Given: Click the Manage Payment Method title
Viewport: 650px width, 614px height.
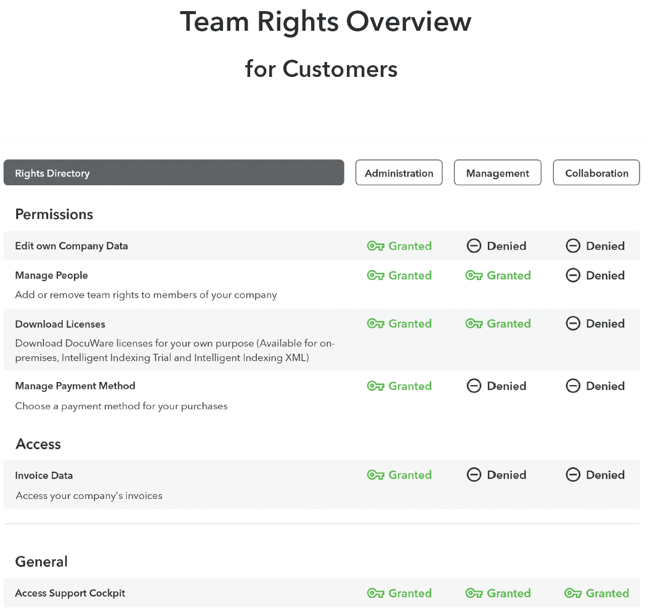Looking at the screenshot, I should [x=75, y=386].
